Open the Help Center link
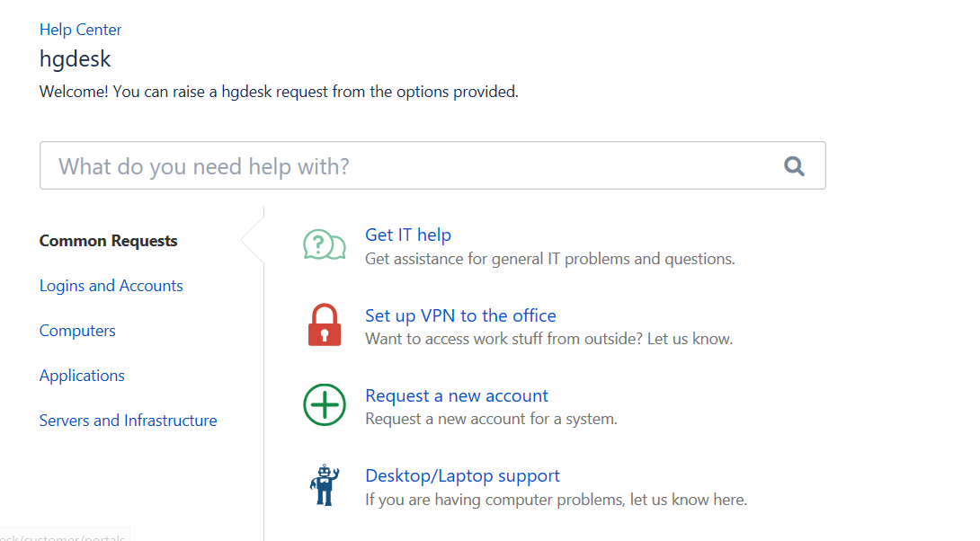The image size is (980, 541). 80,30
